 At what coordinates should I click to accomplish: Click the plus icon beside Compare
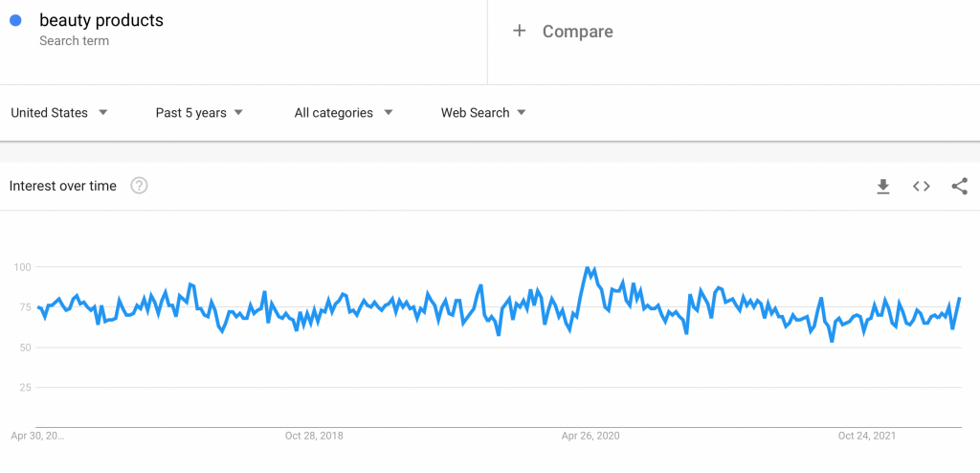[519, 32]
